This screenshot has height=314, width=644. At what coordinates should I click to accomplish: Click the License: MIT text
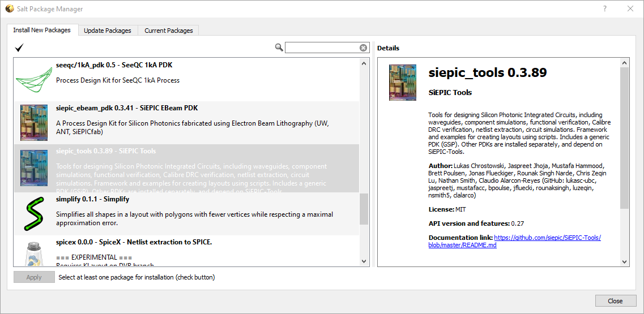click(447, 209)
